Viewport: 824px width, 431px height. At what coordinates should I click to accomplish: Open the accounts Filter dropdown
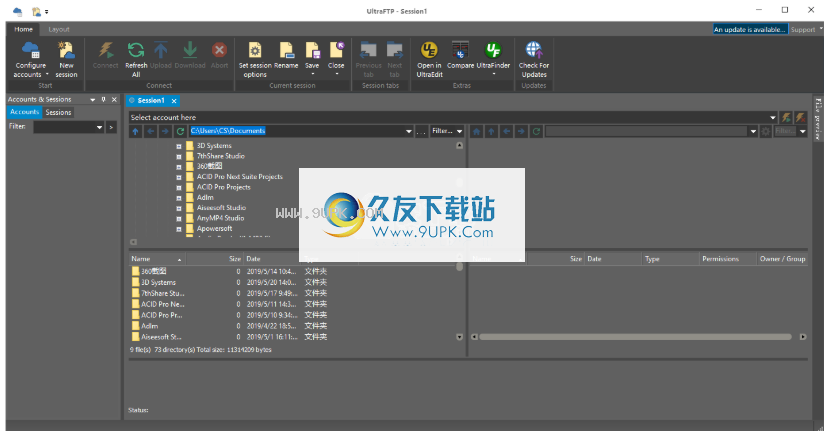pyautogui.click(x=99, y=127)
